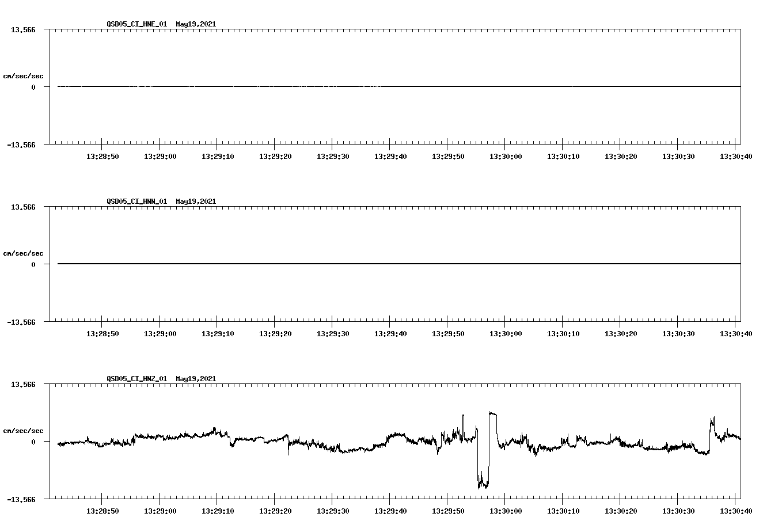Click the upward spike near 13:30:35 on HNZ

(711, 417)
